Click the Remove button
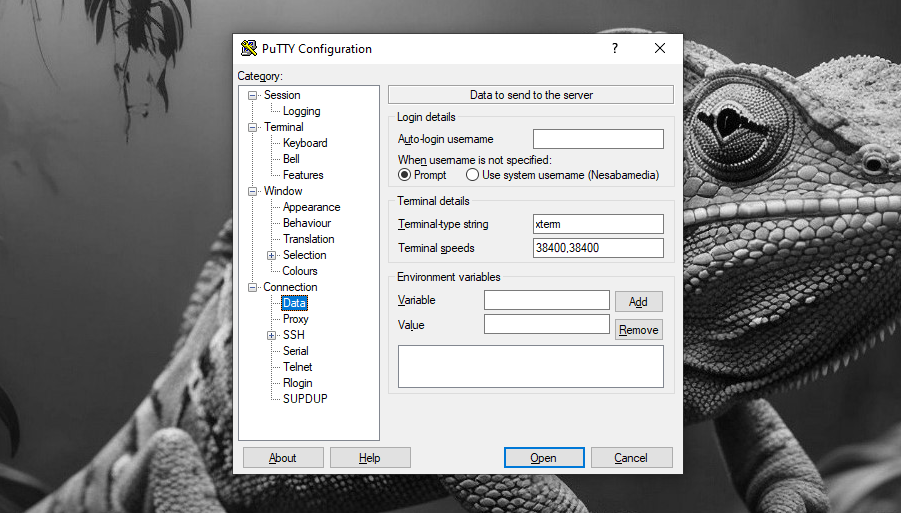Screen dimensions: 901x513 pos(638,330)
